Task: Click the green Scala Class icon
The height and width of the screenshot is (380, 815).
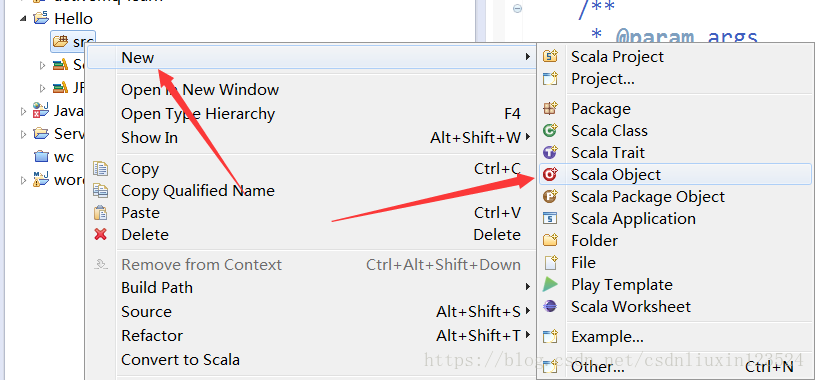Action: pos(550,130)
